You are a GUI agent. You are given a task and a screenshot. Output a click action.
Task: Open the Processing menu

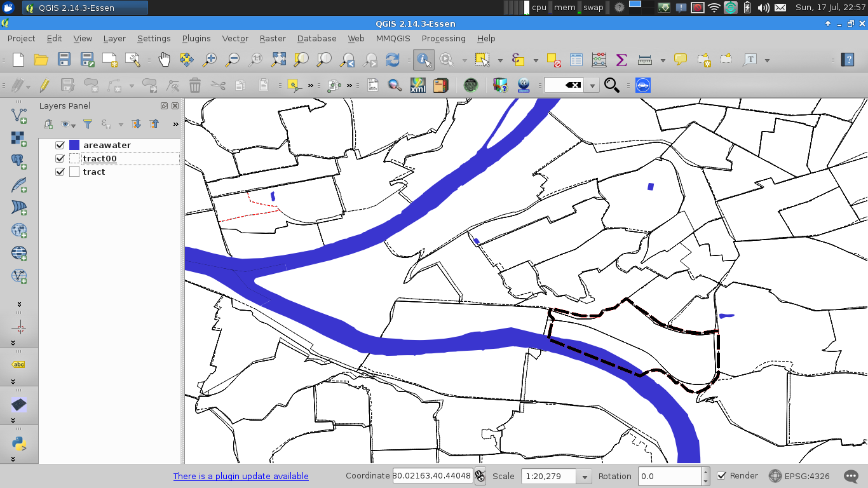coord(443,38)
